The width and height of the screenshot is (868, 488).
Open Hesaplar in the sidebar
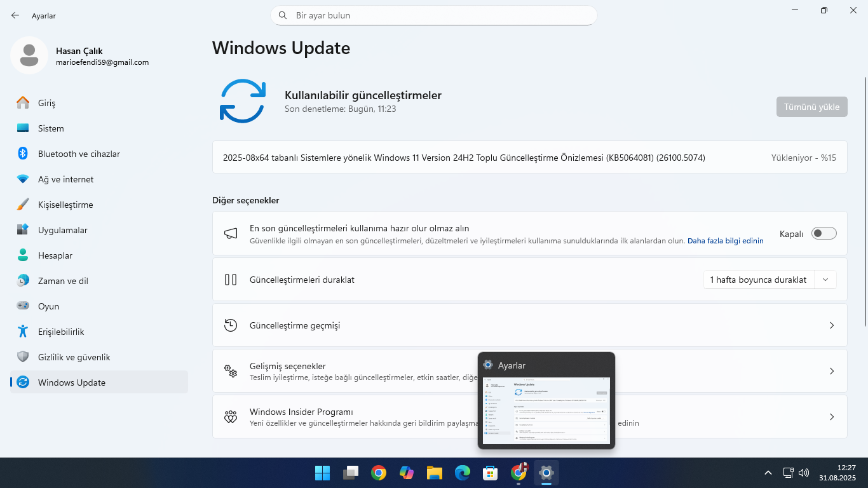tap(99, 255)
